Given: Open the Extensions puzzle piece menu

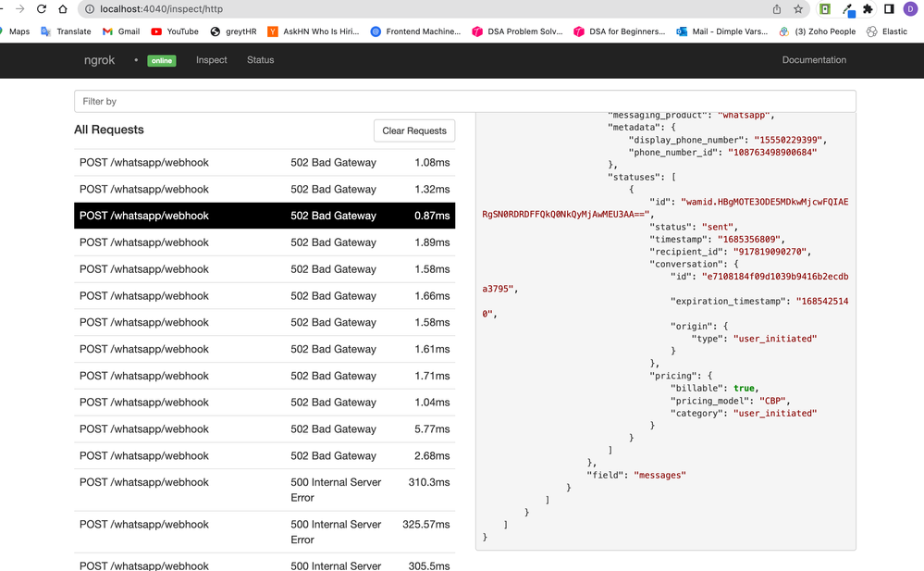Looking at the screenshot, I should pyautogui.click(x=868, y=9).
